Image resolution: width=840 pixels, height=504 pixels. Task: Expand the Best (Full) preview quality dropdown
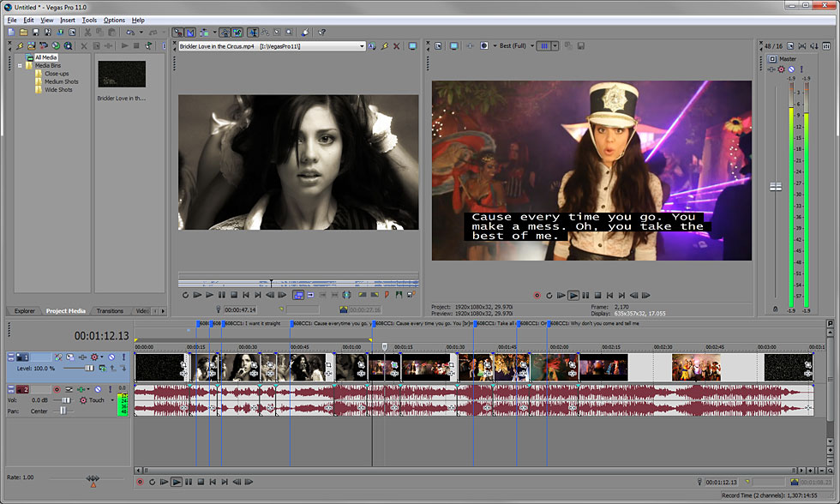pos(532,46)
